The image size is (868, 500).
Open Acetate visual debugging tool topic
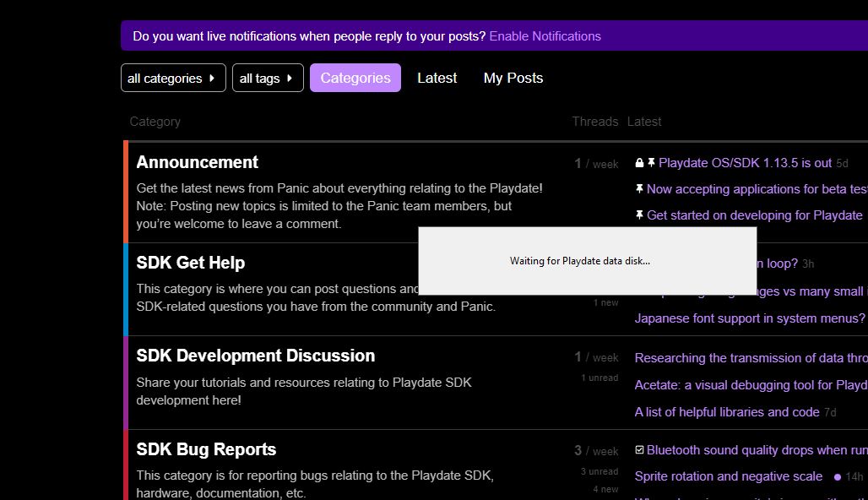pos(751,385)
